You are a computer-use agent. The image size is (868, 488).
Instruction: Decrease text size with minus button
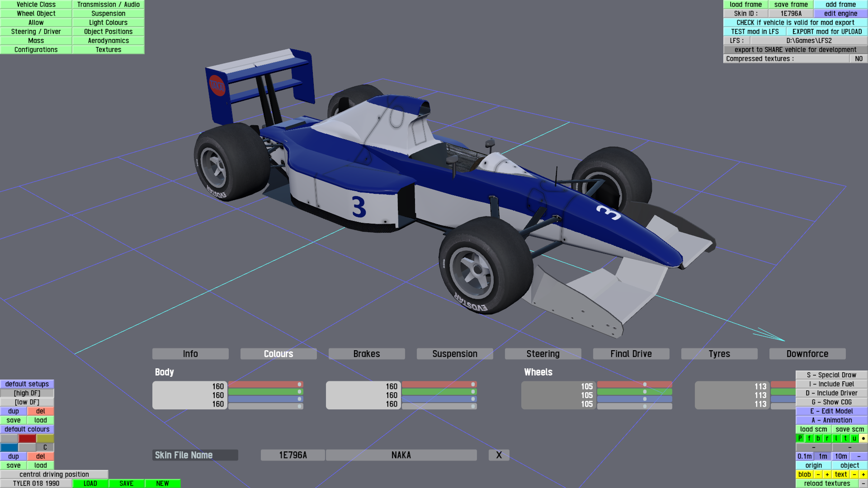pyautogui.click(x=854, y=474)
